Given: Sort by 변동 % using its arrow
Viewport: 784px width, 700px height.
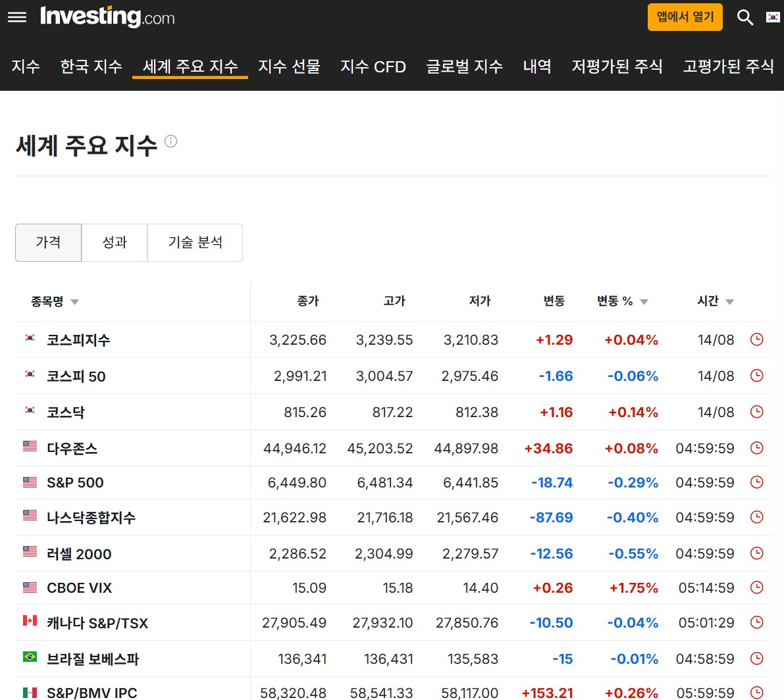Looking at the screenshot, I should pos(644,302).
